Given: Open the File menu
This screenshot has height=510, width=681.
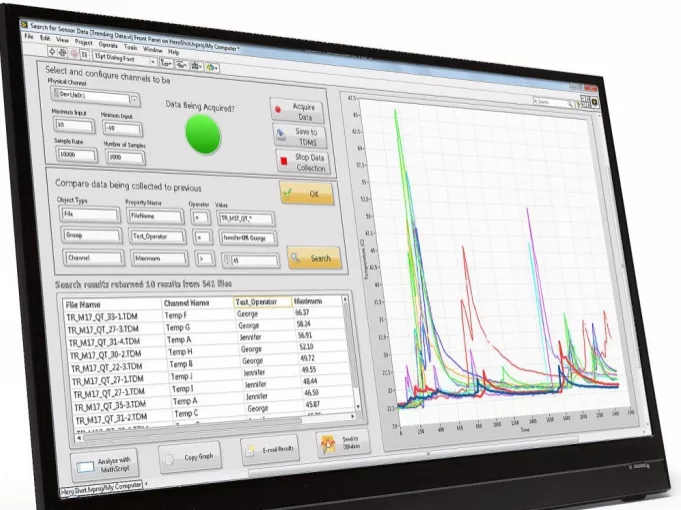Looking at the screenshot, I should pyautogui.click(x=29, y=36).
